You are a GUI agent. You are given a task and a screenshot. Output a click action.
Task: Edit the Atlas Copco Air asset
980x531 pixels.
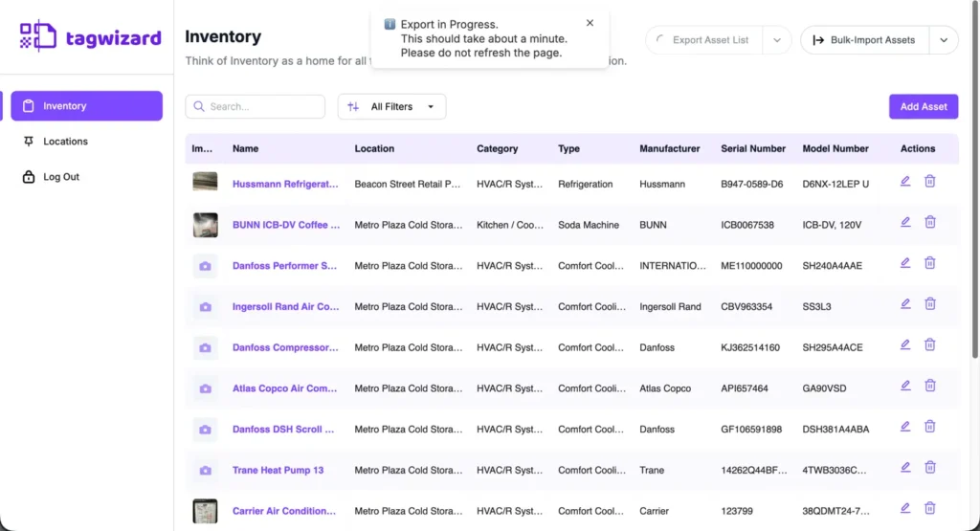coord(905,386)
